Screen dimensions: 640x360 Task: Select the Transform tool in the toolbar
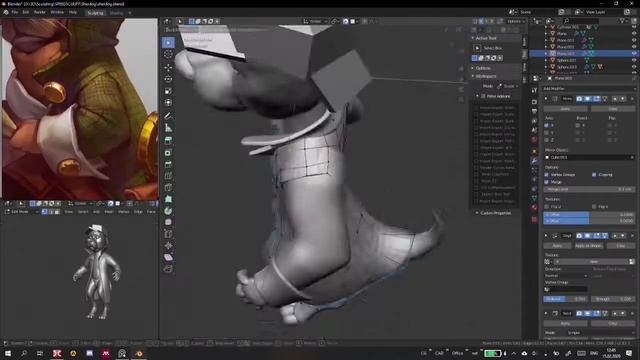[x=168, y=103]
